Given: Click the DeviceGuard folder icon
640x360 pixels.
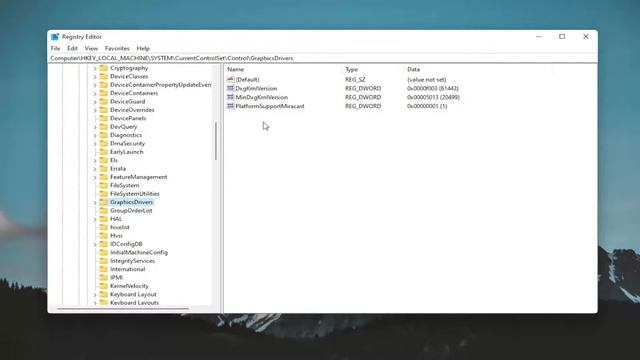Looking at the screenshot, I should click(x=104, y=101).
